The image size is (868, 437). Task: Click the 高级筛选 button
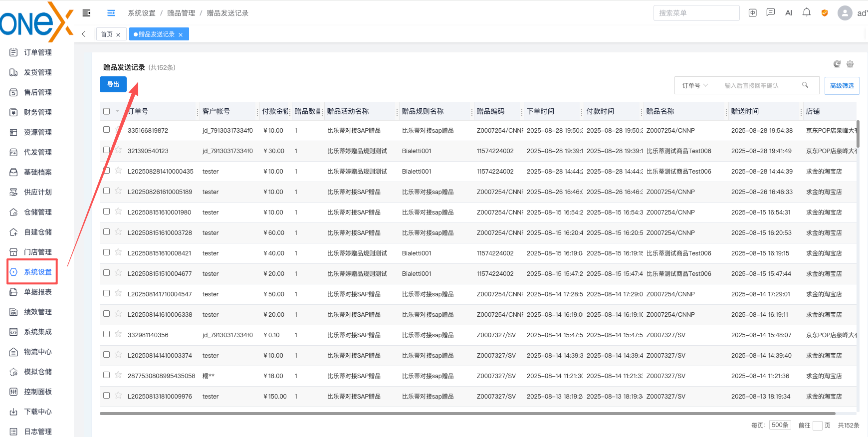pyautogui.click(x=842, y=85)
